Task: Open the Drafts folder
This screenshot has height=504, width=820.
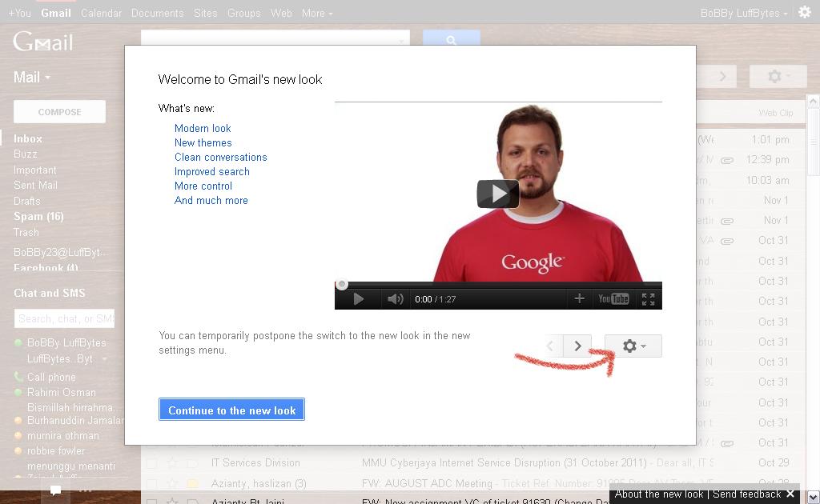Action: 26,201
